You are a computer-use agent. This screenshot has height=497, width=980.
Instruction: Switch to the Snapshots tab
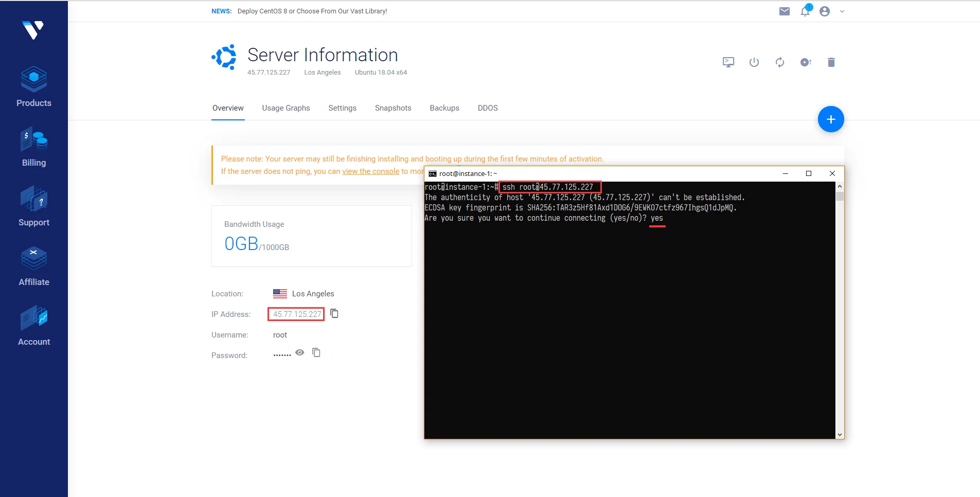click(393, 108)
